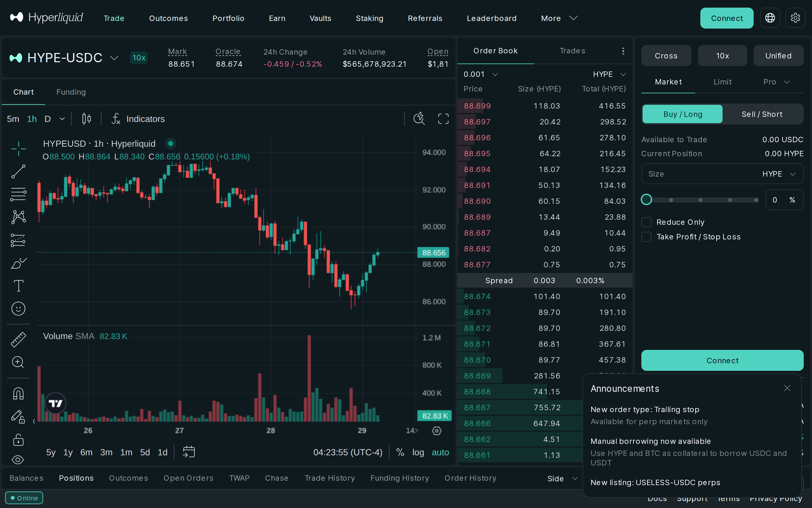Open the Portfolio page
Screen dimensions: 812x508
click(x=228, y=18)
